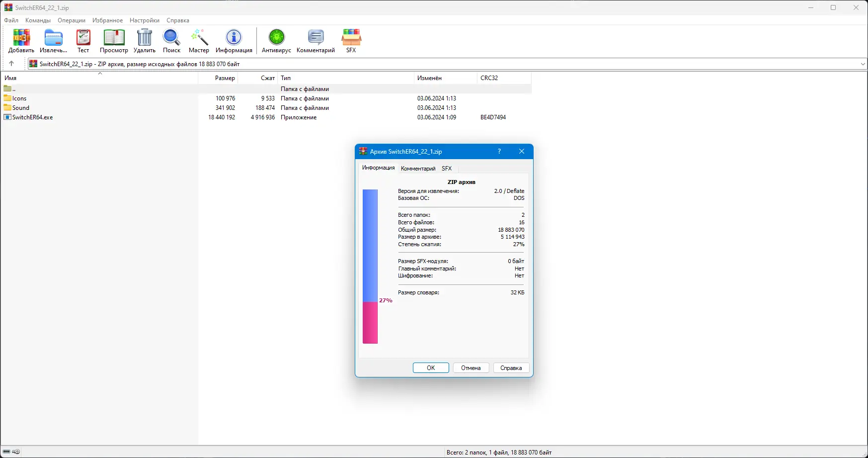Switch to the Информация tab in dialog
The height and width of the screenshot is (458, 868).
[x=379, y=168]
